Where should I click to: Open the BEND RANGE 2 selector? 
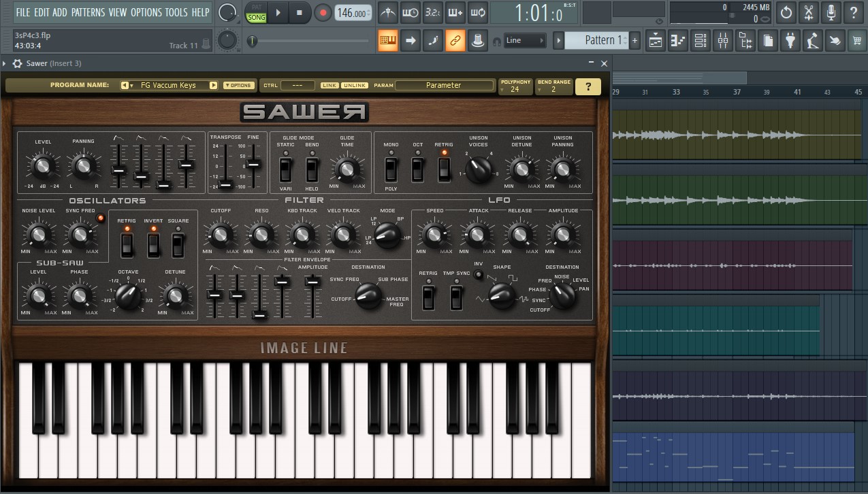(553, 86)
